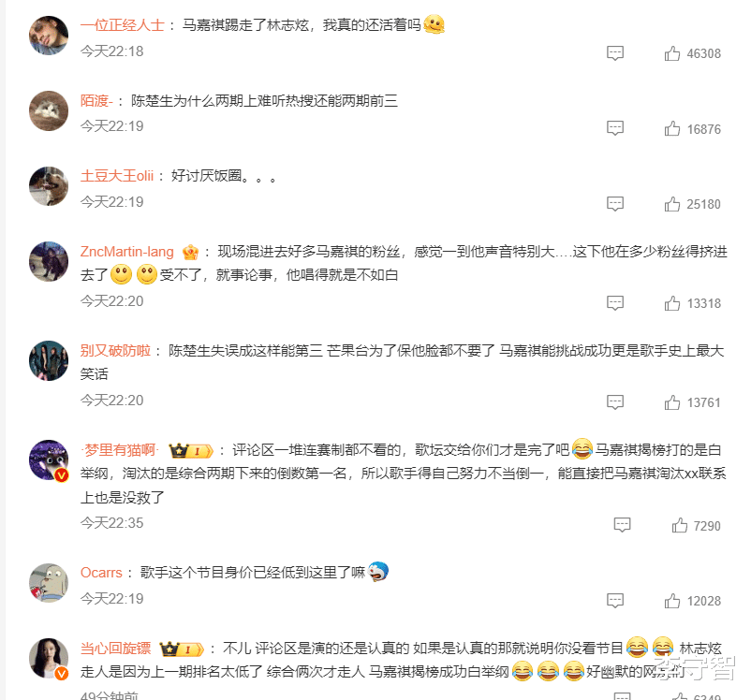Click ZncMartin-lang's avatar picture
The image size is (751, 700).
tap(49, 261)
